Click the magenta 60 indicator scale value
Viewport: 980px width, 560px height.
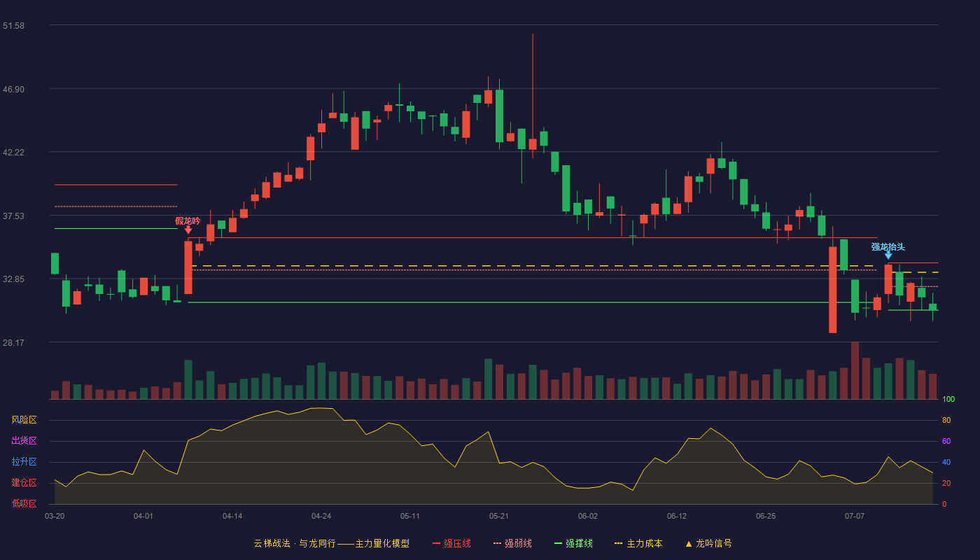click(x=946, y=441)
